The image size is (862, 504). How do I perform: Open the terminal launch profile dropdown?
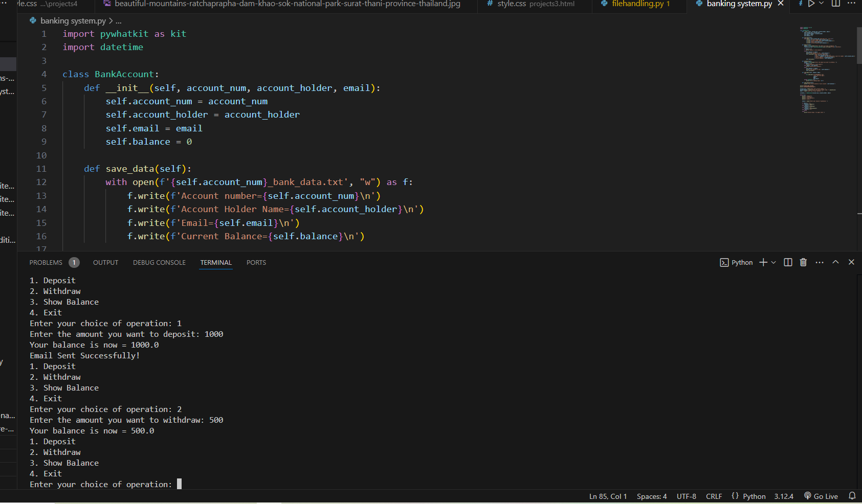tap(773, 262)
